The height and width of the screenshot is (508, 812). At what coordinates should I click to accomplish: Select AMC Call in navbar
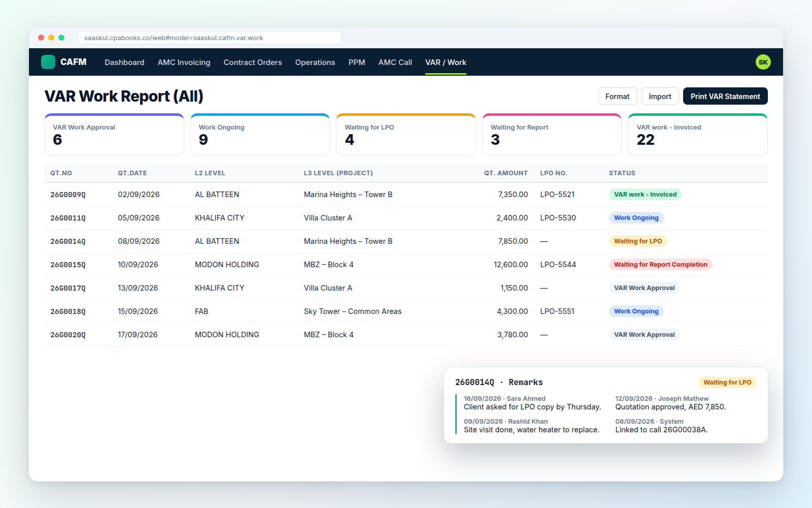395,62
